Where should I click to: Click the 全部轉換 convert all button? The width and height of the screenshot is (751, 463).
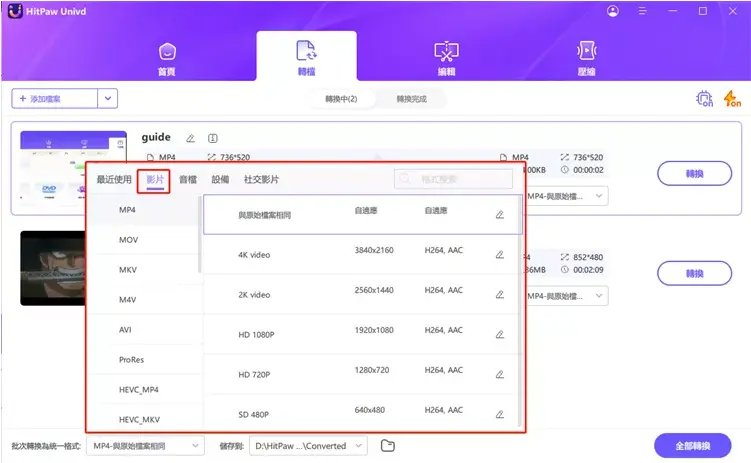point(692,445)
